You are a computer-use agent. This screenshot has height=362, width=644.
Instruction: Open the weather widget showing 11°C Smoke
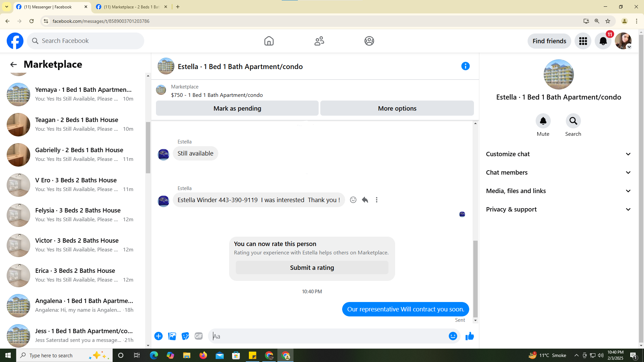(x=547, y=355)
